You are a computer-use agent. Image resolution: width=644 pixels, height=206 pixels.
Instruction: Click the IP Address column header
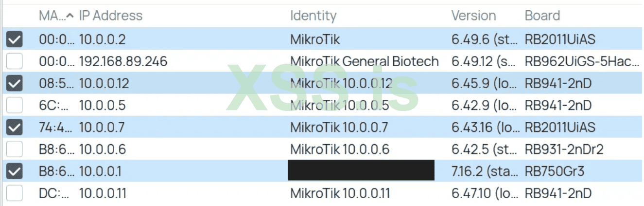tap(111, 16)
